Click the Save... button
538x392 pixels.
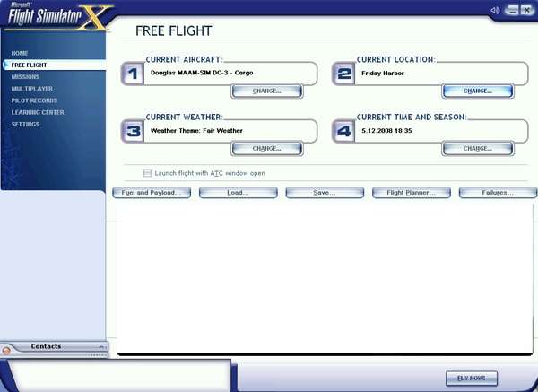(x=325, y=193)
